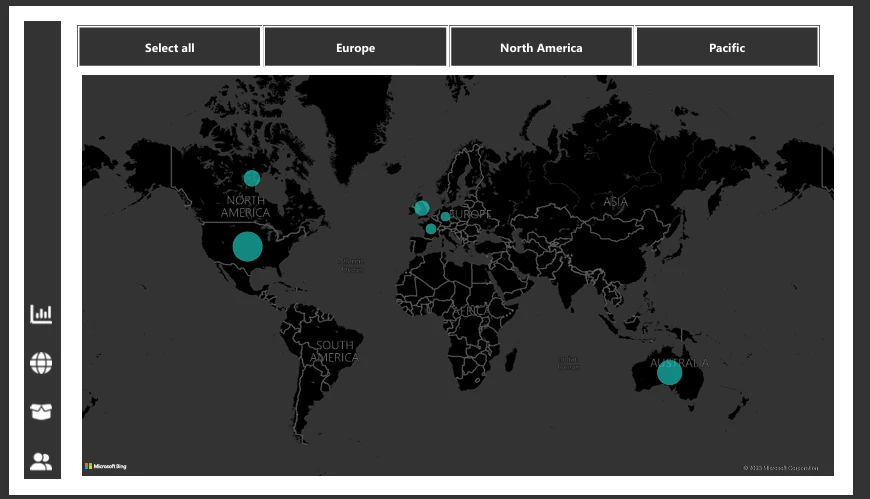The image size is (870, 499).
Task: Click the ASIA map label
Action: tap(615, 202)
